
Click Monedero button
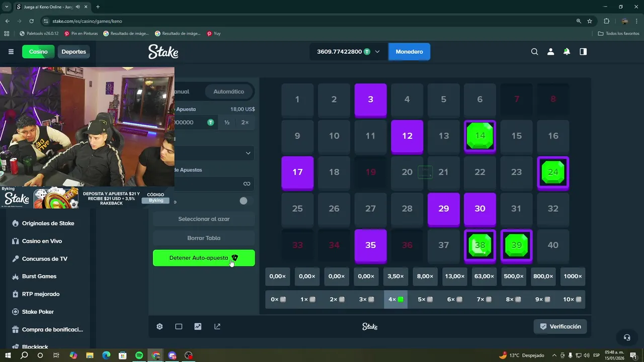tap(409, 52)
